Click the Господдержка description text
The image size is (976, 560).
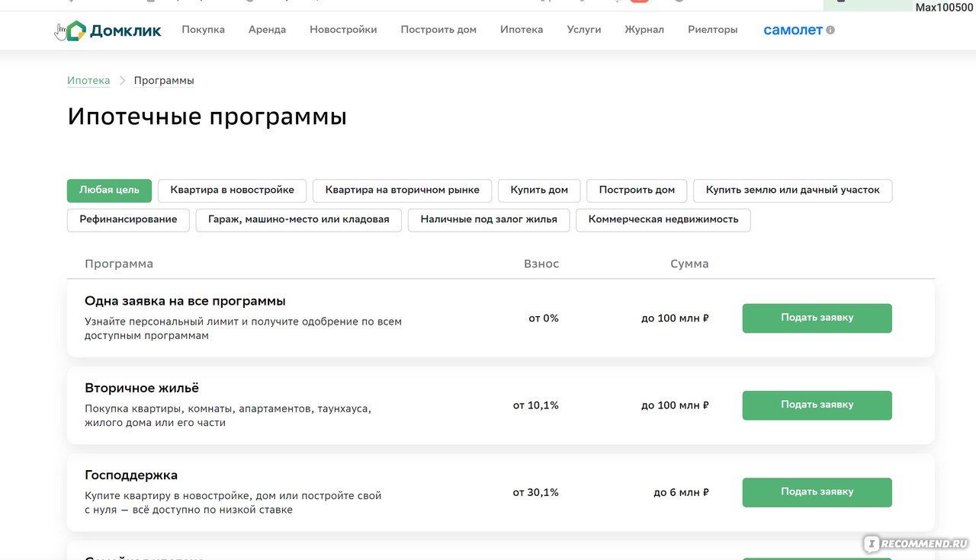point(233,502)
